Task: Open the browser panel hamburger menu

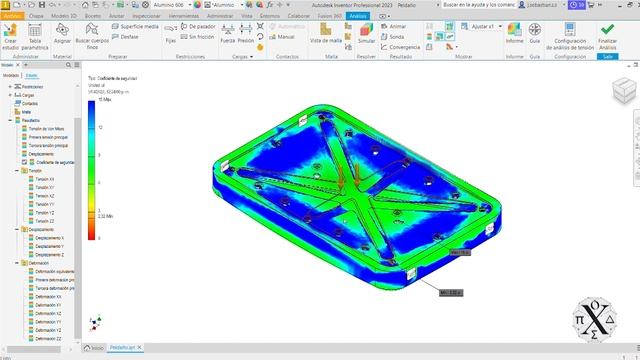Action: [x=77, y=65]
